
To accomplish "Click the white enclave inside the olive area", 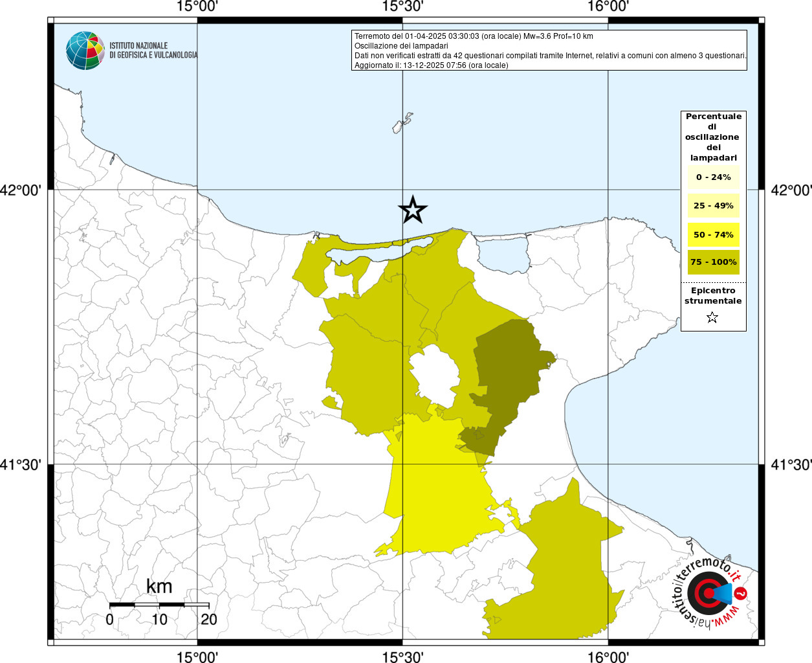I will tap(435, 376).
